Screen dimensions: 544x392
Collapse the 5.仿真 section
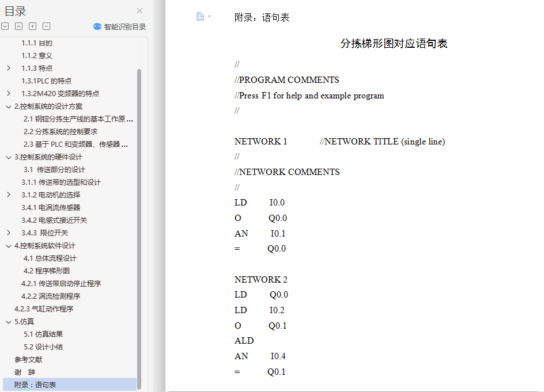click(x=9, y=322)
